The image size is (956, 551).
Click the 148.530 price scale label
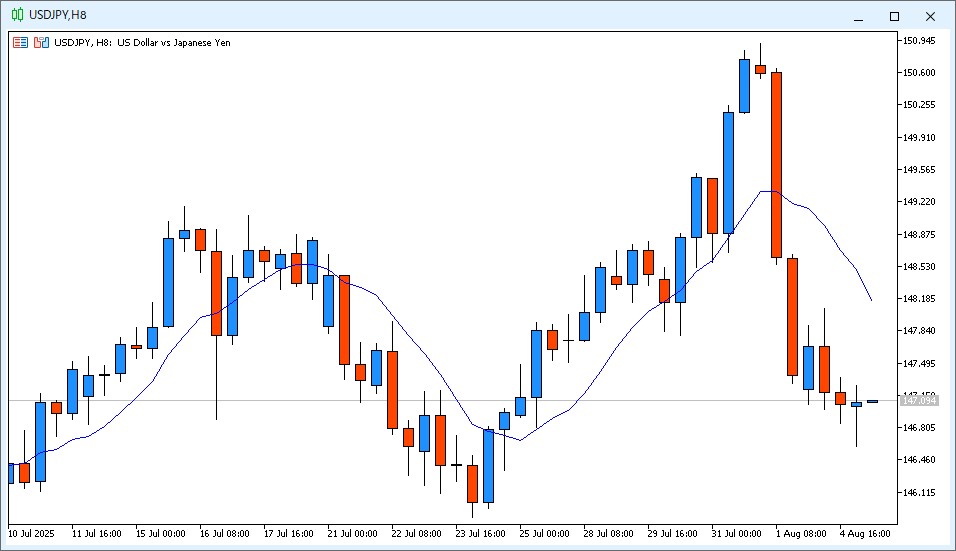919,266
